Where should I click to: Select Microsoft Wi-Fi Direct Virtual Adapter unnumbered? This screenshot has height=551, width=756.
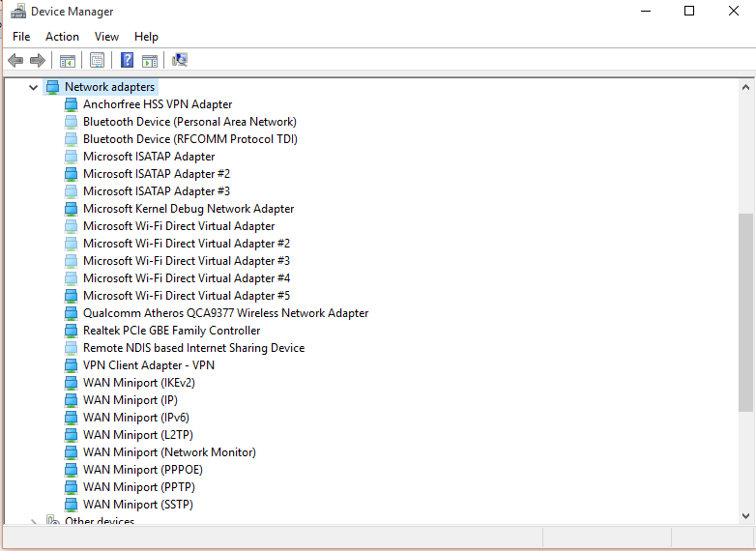pos(179,226)
